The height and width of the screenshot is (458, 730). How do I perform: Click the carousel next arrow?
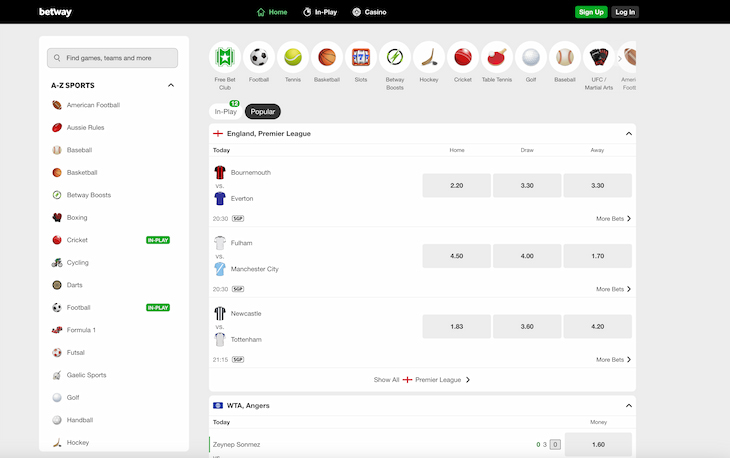[620, 59]
